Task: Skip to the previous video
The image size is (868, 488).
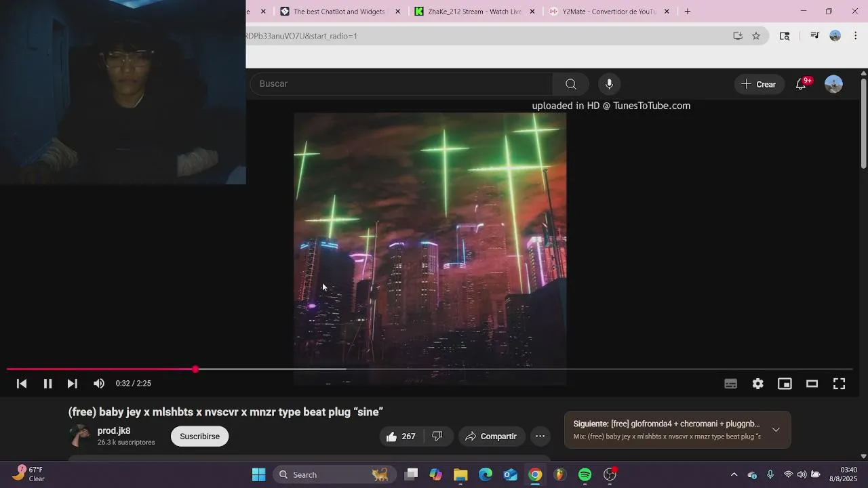Action: (x=22, y=384)
